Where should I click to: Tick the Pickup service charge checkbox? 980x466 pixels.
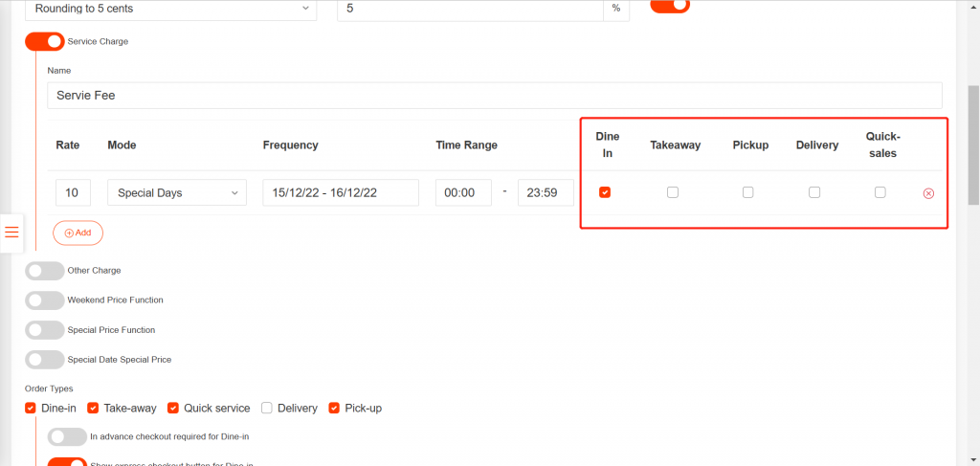coord(747,192)
